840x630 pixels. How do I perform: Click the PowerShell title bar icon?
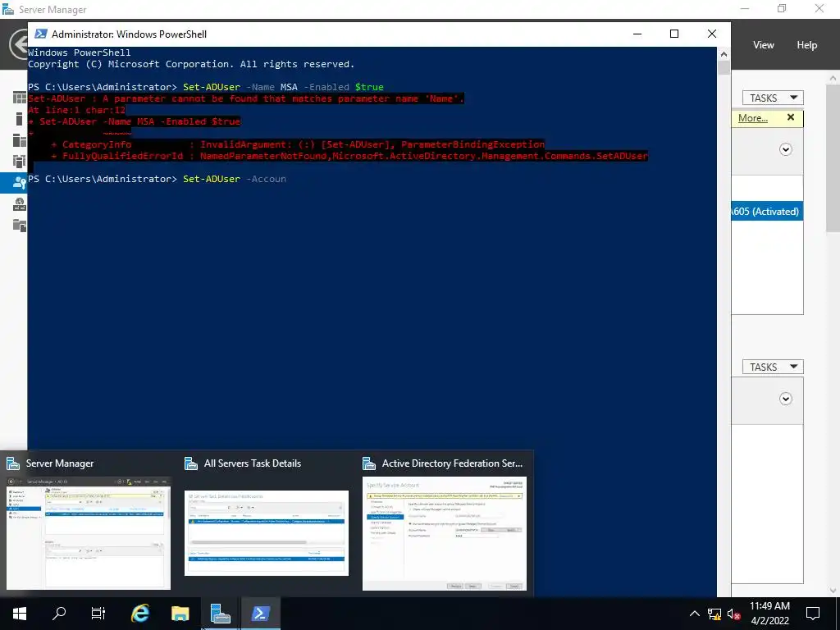tap(41, 34)
